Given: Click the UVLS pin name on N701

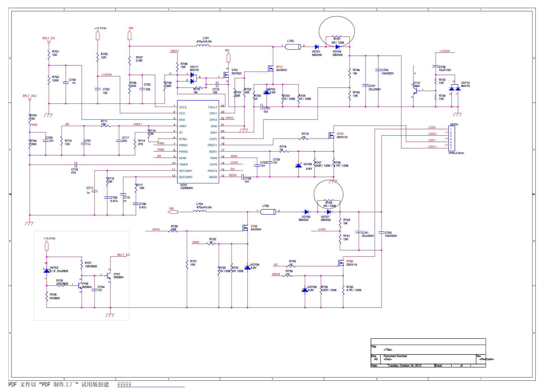Looking at the screenshot, I should pyautogui.click(x=183, y=107).
